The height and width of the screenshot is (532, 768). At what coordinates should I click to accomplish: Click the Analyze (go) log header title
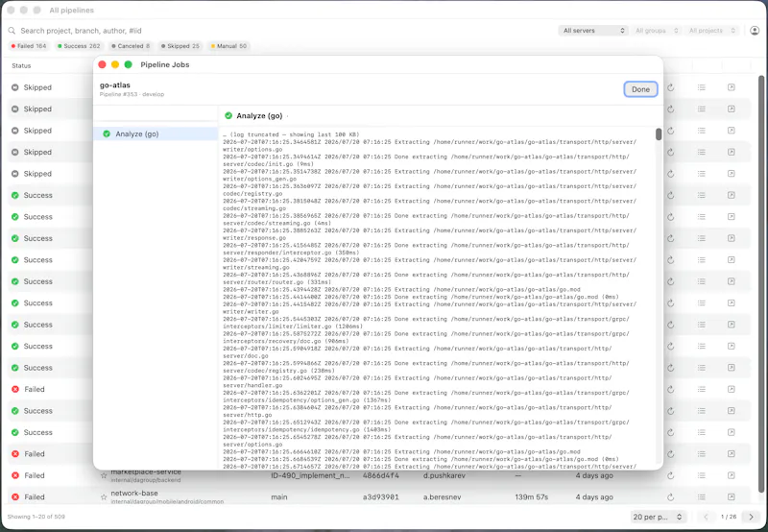coord(259,115)
